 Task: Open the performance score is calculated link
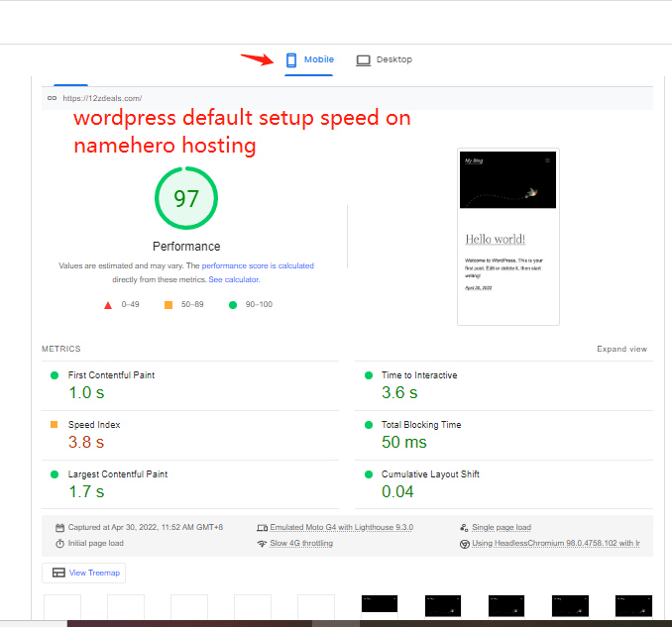[258, 265]
